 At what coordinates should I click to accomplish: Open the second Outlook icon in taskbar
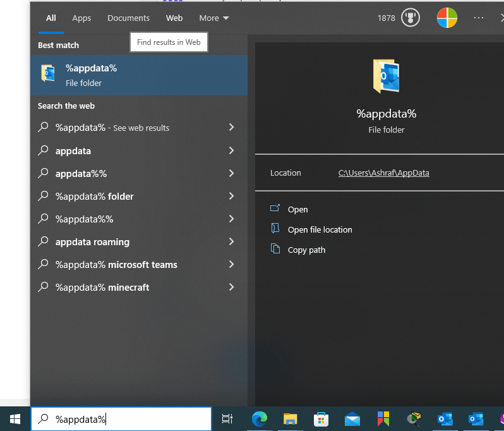476,419
